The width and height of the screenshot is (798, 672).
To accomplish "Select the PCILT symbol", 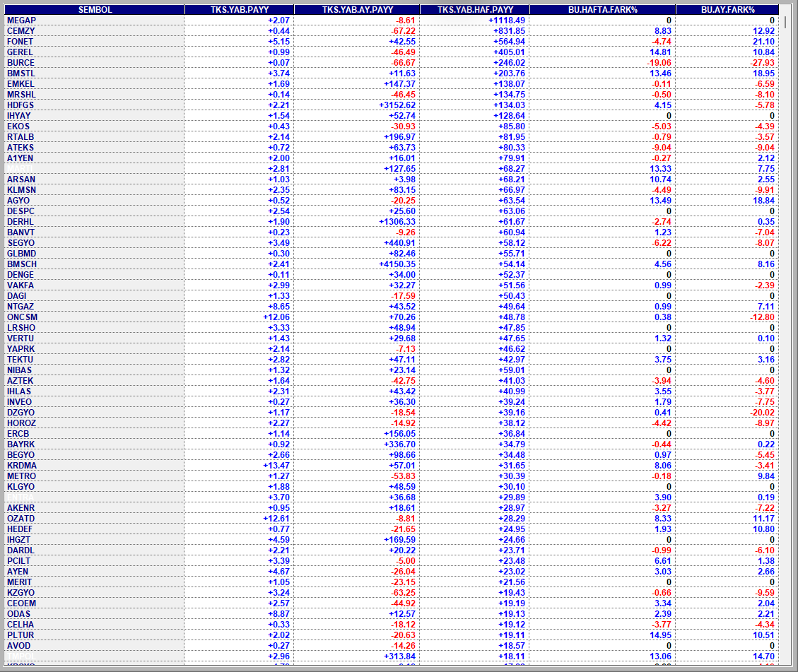I will click(19, 561).
